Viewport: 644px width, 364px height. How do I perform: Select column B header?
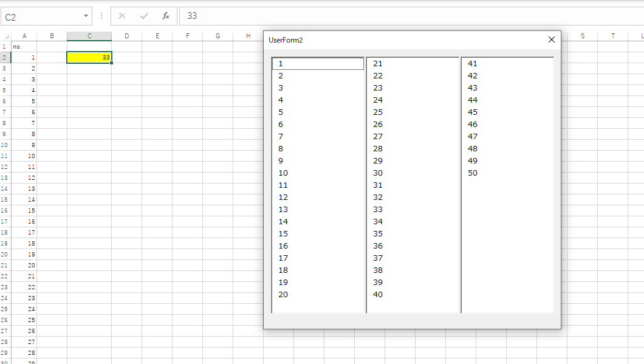pyautogui.click(x=52, y=36)
